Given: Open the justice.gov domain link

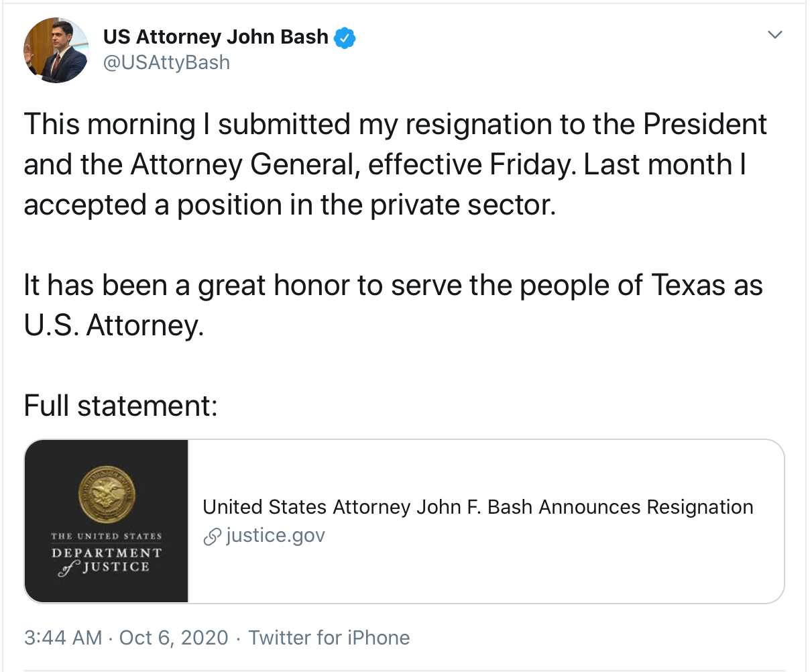Looking at the screenshot, I should pyautogui.click(x=276, y=536).
